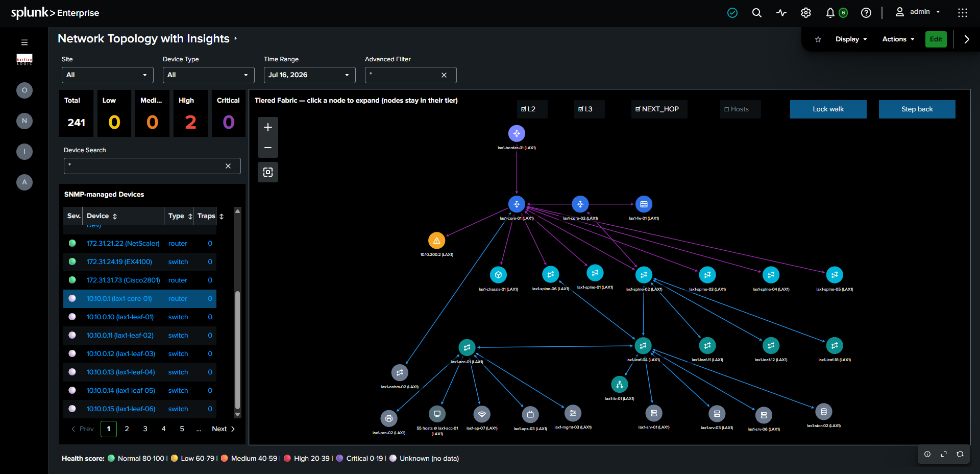Open the Actions menu
The height and width of the screenshot is (474, 980).
(898, 39)
